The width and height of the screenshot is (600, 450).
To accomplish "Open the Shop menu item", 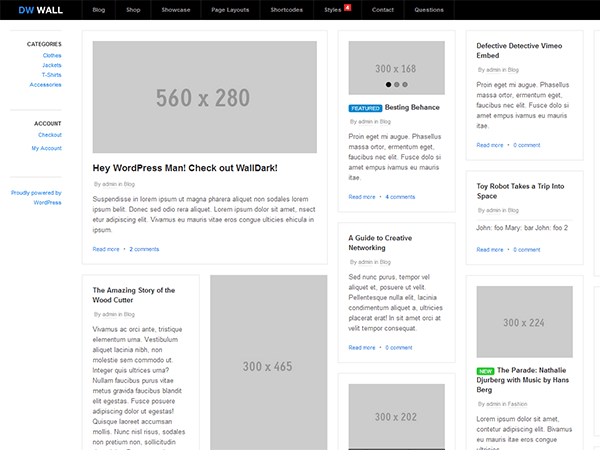I will click(x=133, y=10).
